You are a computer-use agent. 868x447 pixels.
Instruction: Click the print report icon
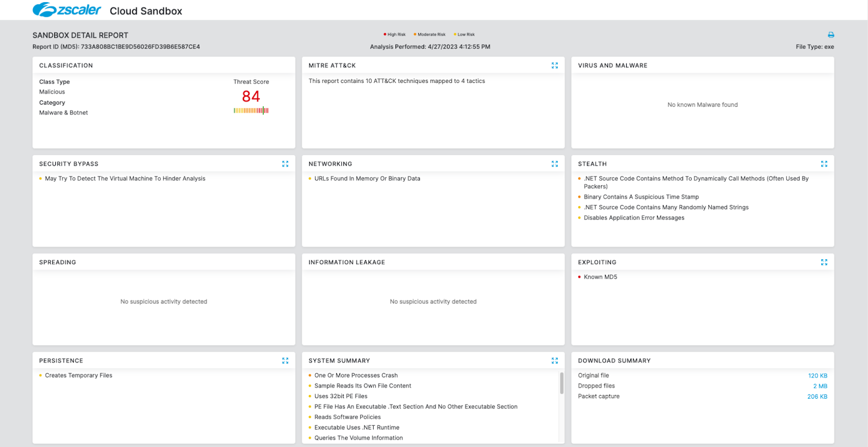831,35
